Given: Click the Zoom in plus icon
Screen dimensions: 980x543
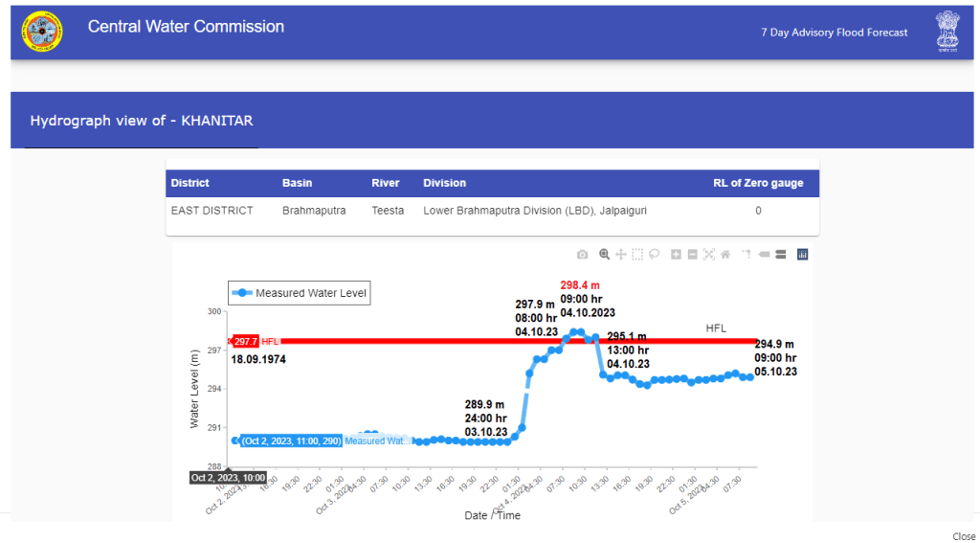Looking at the screenshot, I should [677, 255].
